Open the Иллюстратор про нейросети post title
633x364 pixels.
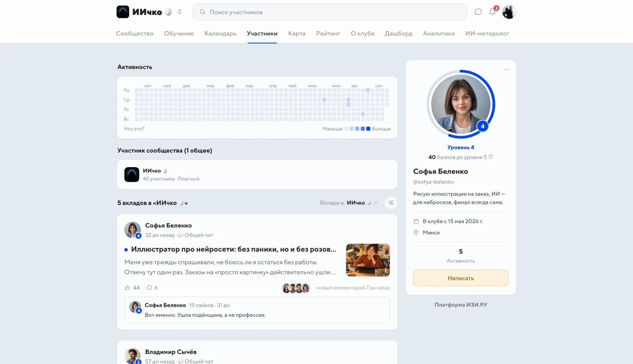tap(234, 249)
